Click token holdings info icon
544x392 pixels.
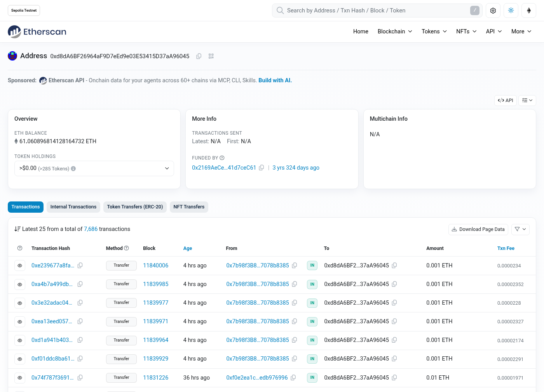pyautogui.click(x=73, y=169)
